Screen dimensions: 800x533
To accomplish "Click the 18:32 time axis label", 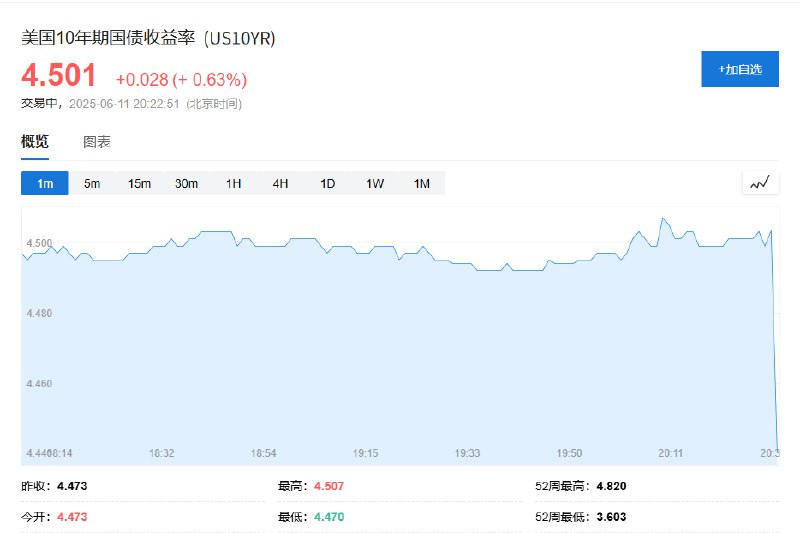I will [162, 453].
